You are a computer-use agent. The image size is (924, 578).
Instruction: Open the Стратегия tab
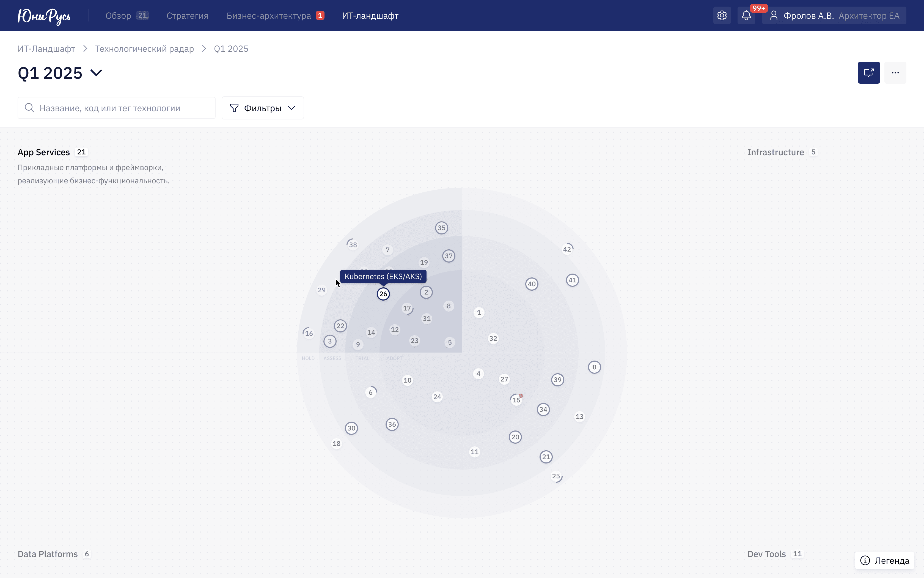click(x=187, y=16)
